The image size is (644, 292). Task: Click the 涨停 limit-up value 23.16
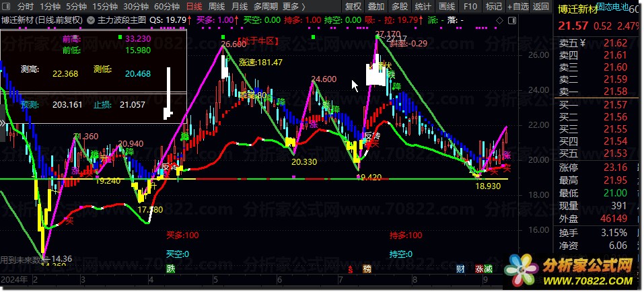pos(616,167)
